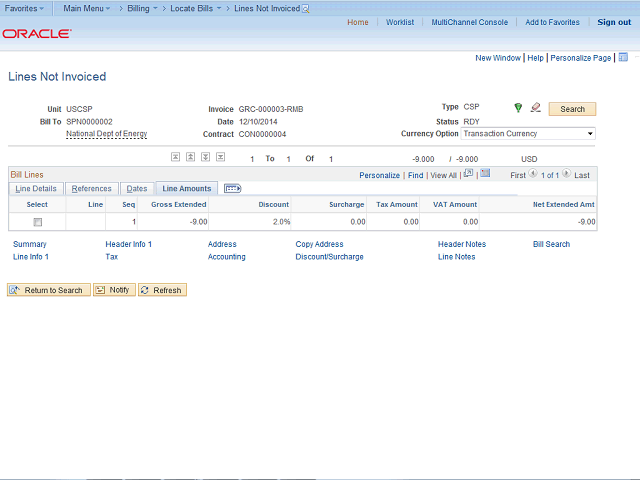Click the National Dept of Energy link
Image resolution: width=640 pixels, height=480 pixels.
point(107,133)
